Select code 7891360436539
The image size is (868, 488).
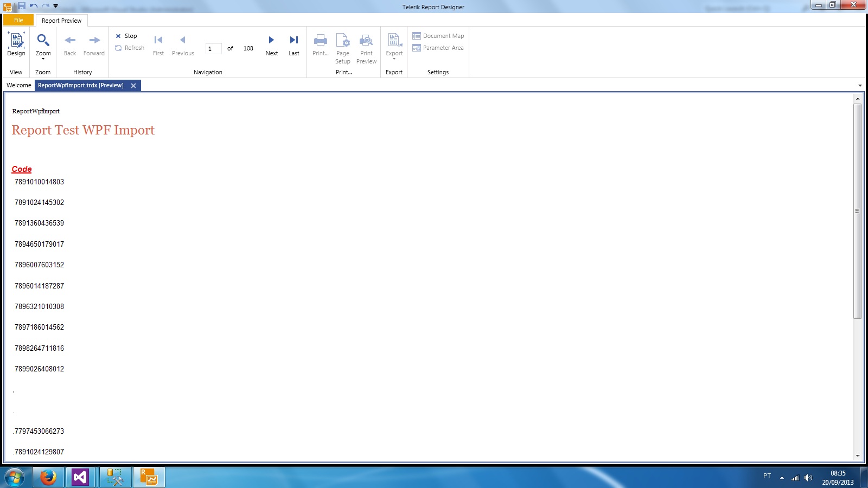point(39,223)
